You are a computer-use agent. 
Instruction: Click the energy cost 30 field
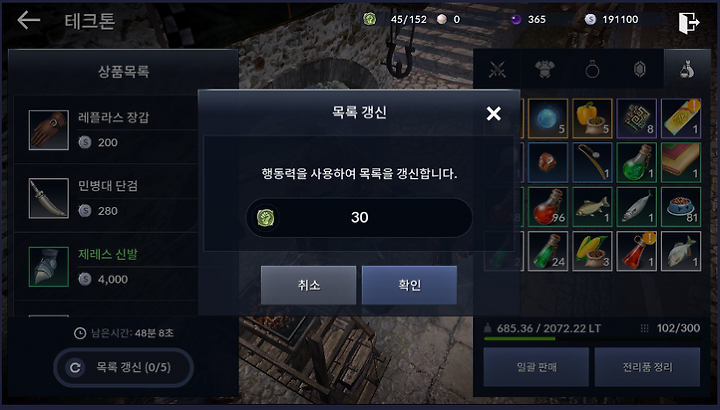359,217
